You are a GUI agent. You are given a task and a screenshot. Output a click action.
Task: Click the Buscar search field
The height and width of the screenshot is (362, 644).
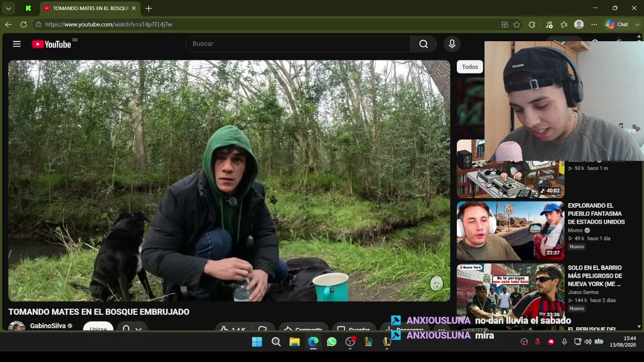(298, 44)
